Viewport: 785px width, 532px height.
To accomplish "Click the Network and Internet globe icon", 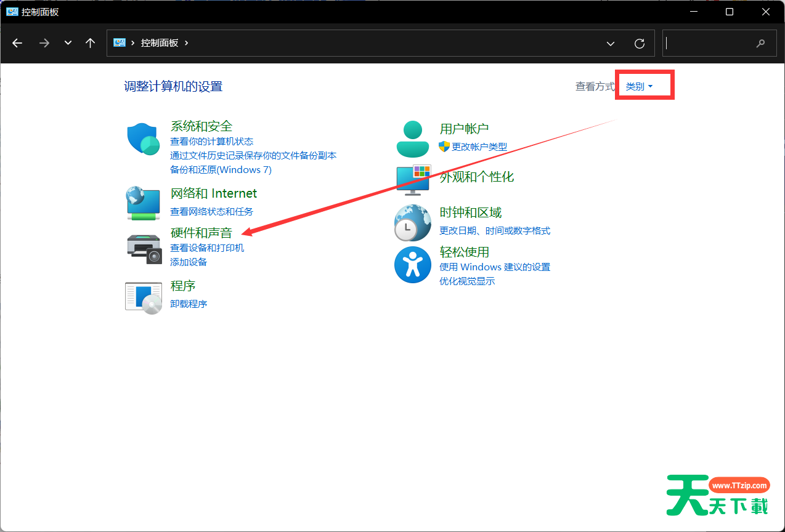I will tap(143, 203).
